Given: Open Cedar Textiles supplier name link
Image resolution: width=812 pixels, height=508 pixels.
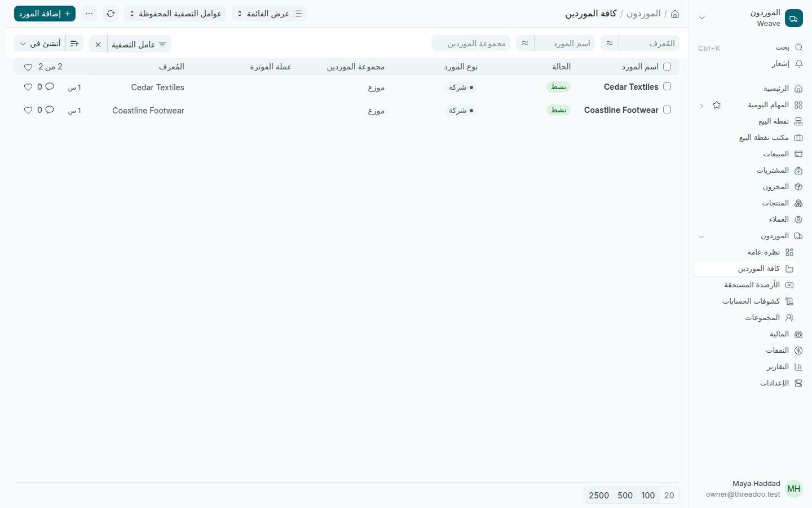Looking at the screenshot, I should (x=631, y=87).
